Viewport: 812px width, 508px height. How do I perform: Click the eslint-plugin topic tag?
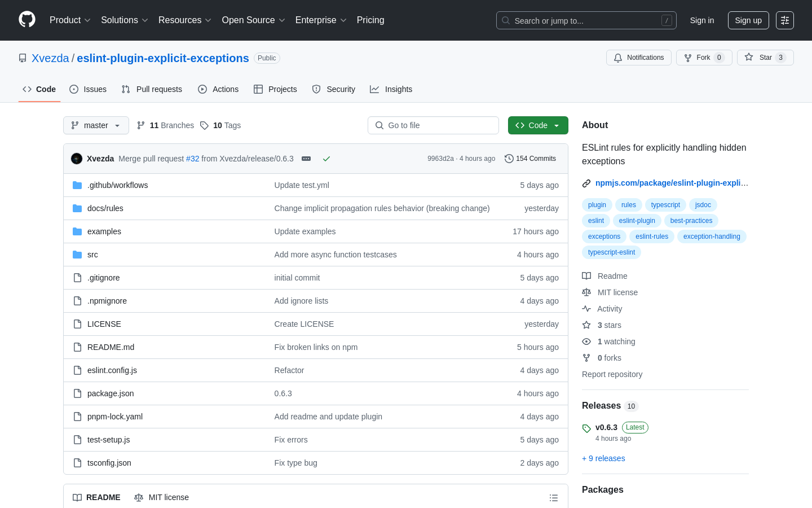point(637,221)
